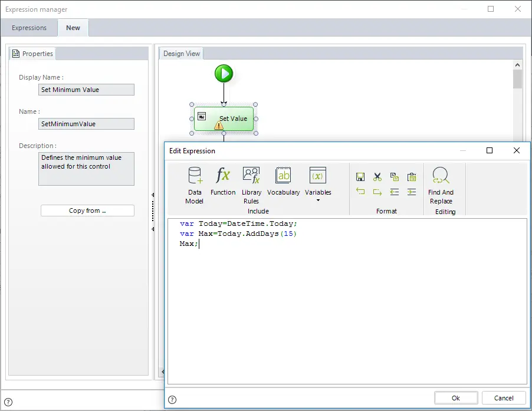Select the Properties tab
Viewport: 532px width, 411px height.
coord(32,54)
